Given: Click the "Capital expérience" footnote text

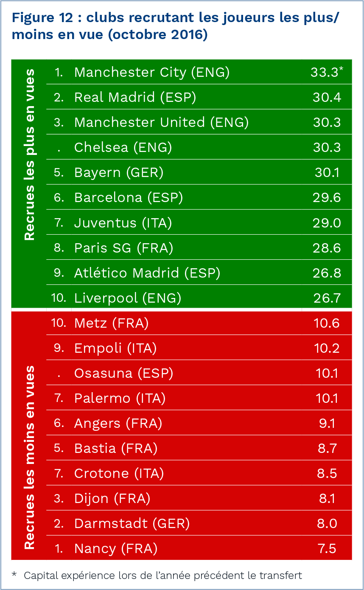Looking at the screenshot, I should 162,576.
